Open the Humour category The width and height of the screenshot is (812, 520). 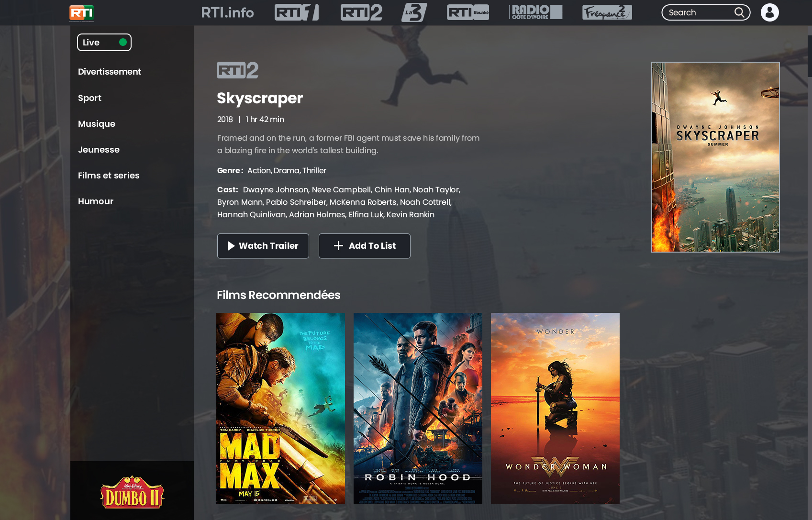point(96,201)
